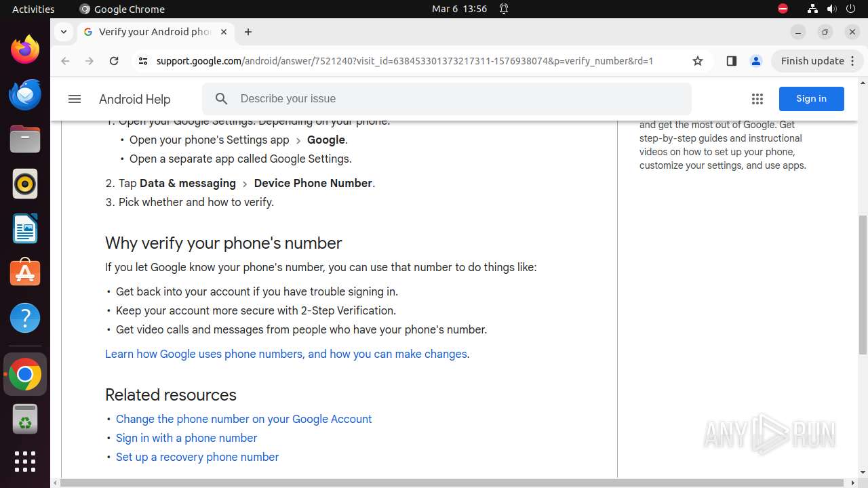The width and height of the screenshot is (868, 488).
Task: Open the power icon in system tray
Action: tap(850, 9)
